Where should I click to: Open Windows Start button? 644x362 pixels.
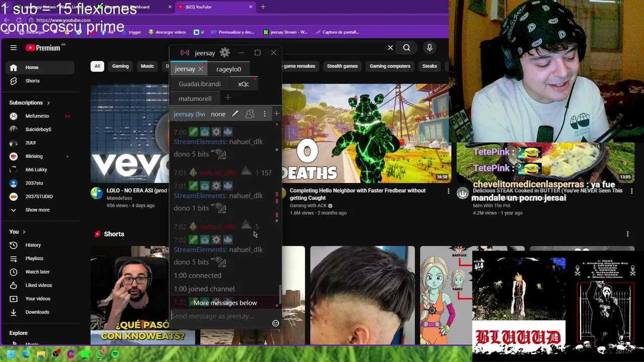pos(11,354)
